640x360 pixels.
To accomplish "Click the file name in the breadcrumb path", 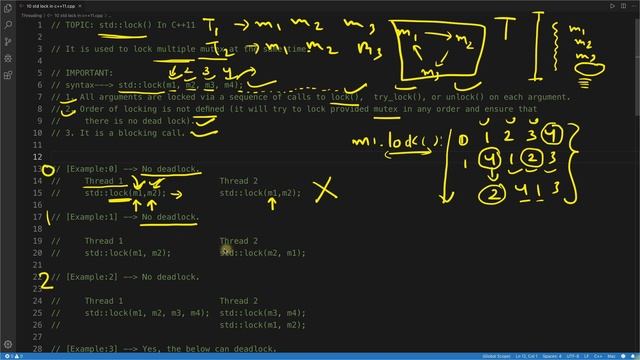I will click(78, 16).
